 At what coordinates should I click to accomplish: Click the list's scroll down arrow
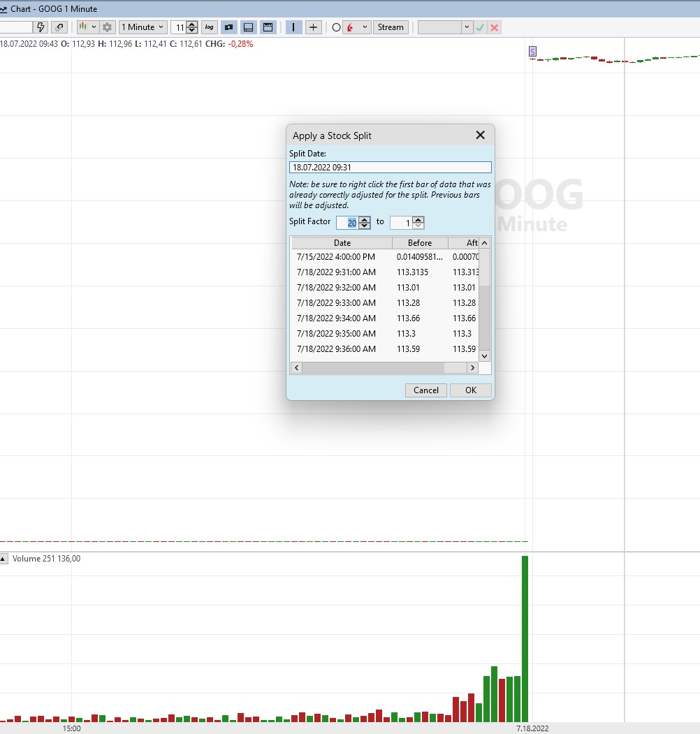click(485, 355)
